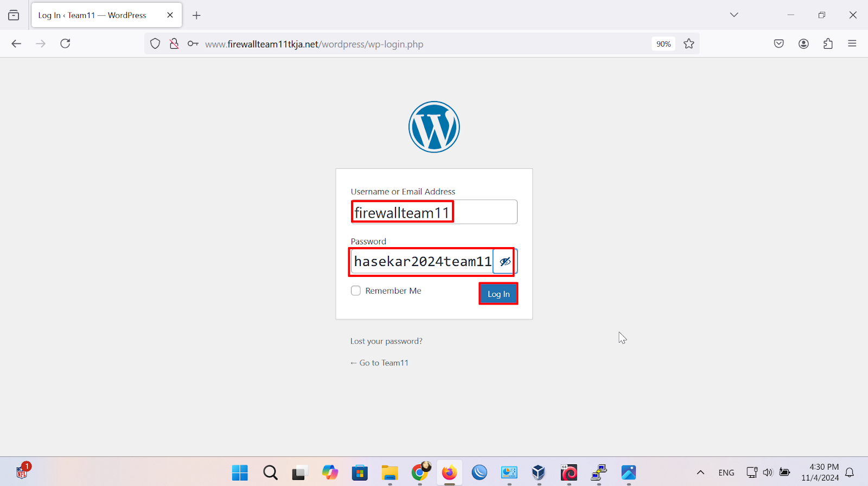Viewport: 868px width, 486px height.
Task: Select the Log In Team11 WordPress tab
Action: click(106, 15)
